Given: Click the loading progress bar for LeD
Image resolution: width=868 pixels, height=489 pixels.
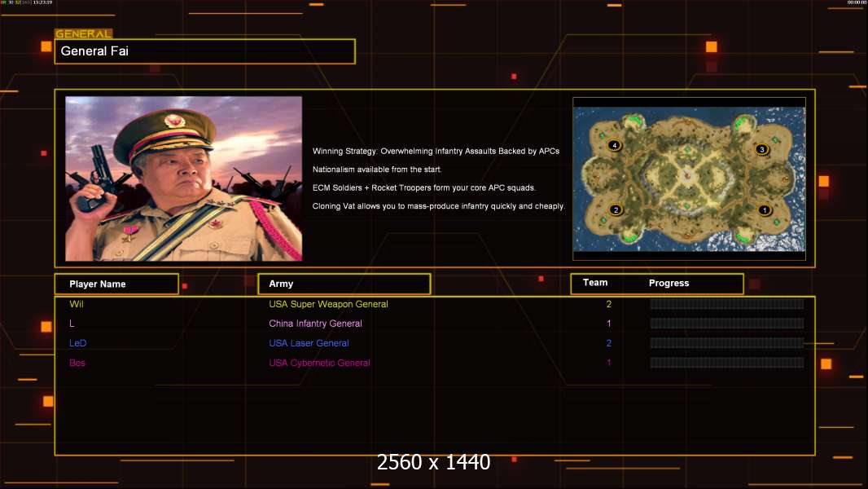Looking at the screenshot, I should (x=727, y=343).
